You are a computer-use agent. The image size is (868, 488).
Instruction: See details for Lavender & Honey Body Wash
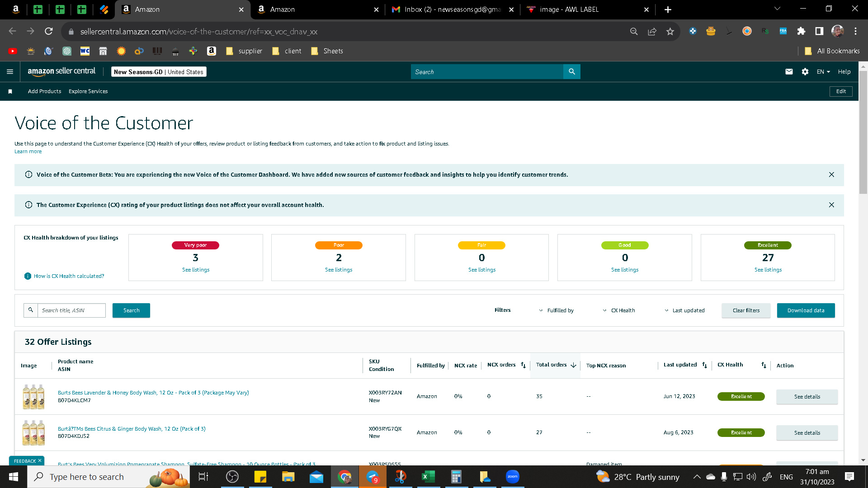click(807, 397)
